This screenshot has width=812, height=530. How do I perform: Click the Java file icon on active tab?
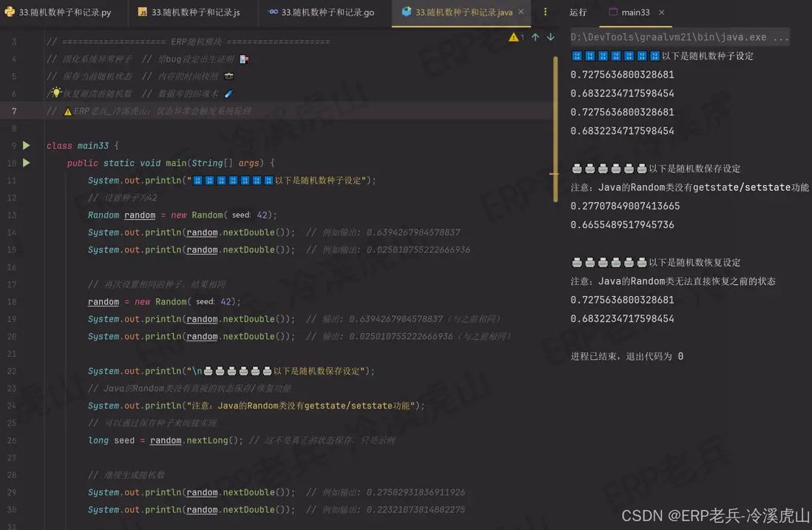407,11
